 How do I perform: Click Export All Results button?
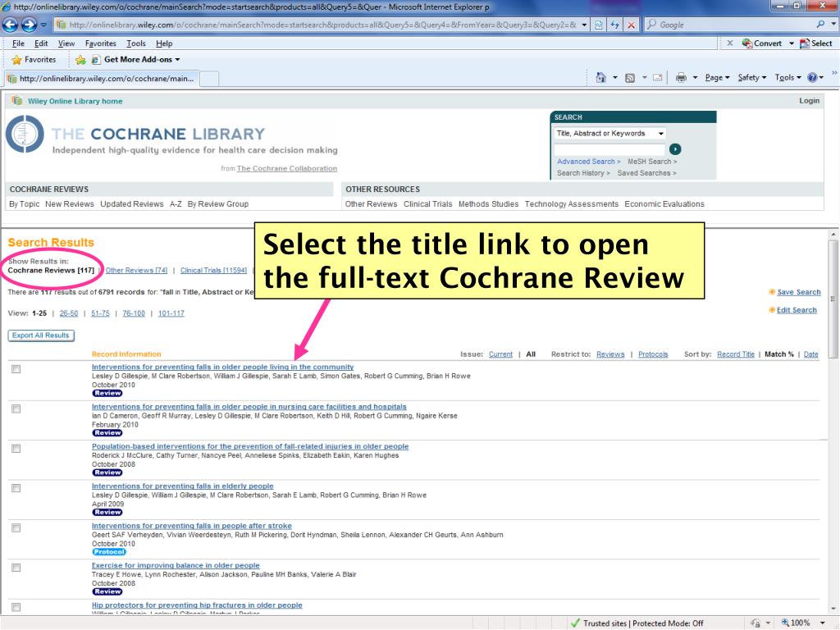point(41,336)
